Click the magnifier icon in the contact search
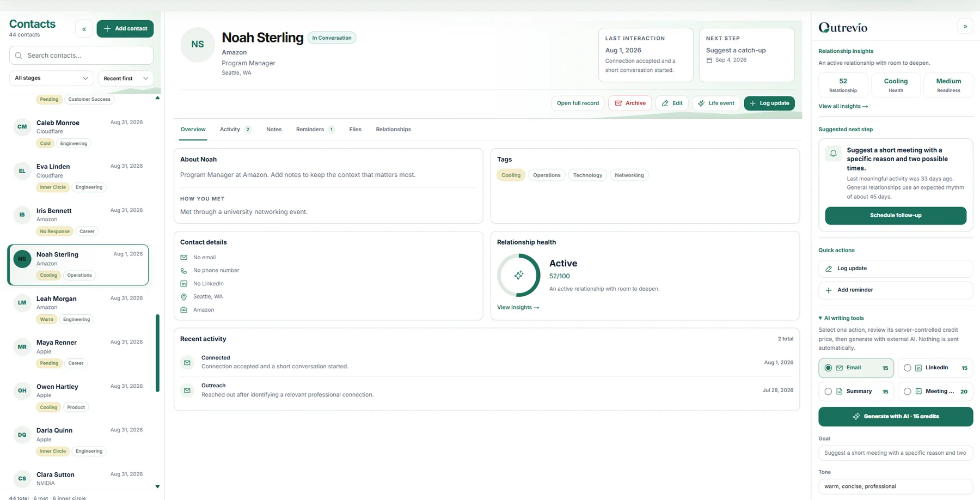This screenshot has width=980, height=500. pyautogui.click(x=19, y=56)
